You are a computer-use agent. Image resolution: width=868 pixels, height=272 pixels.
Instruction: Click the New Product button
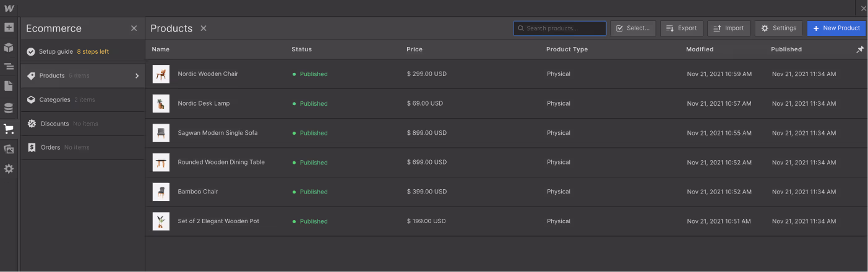click(x=836, y=28)
